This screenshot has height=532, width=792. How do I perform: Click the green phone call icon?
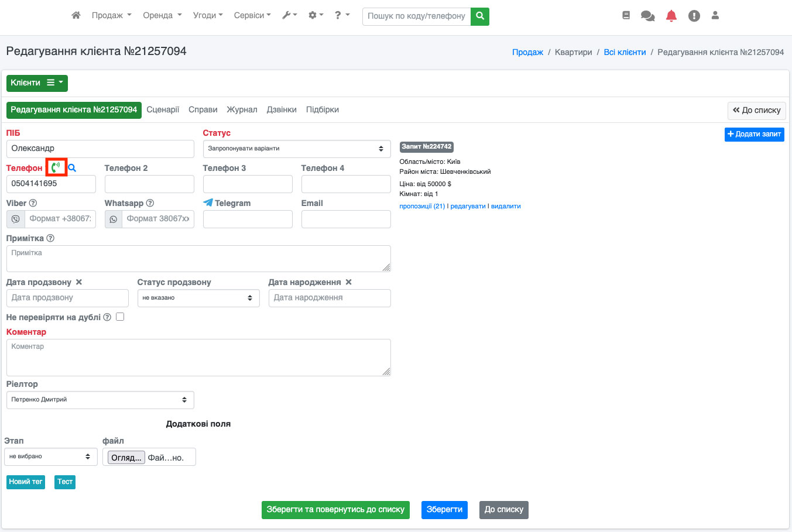coord(56,167)
